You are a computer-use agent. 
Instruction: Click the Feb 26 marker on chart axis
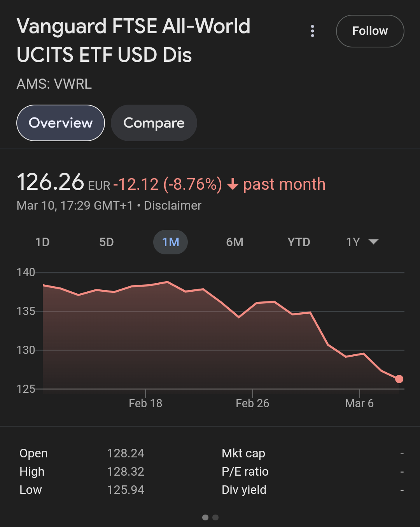pos(252,403)
